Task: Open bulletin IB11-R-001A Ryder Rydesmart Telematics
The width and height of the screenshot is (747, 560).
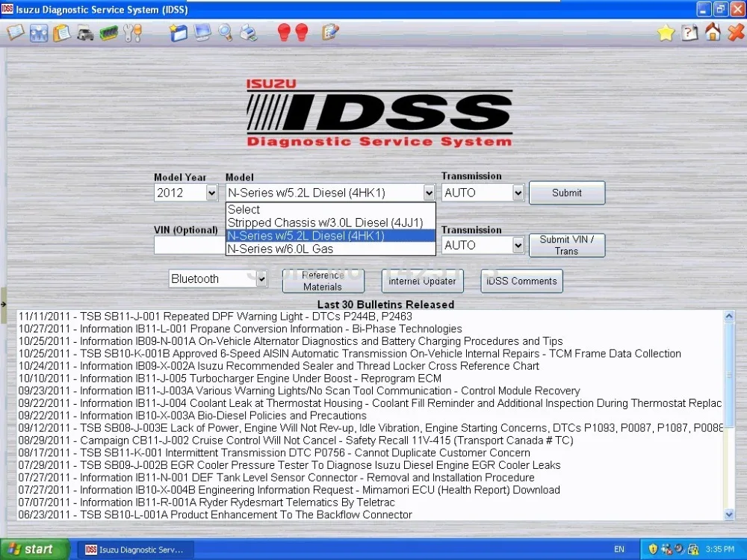Action: (x=207, y=502)
